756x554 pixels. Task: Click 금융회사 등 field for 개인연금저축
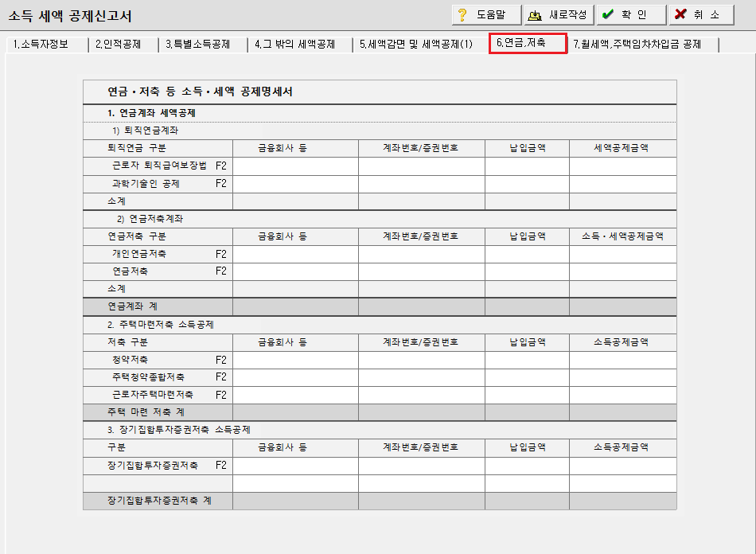tap(295, 255)
